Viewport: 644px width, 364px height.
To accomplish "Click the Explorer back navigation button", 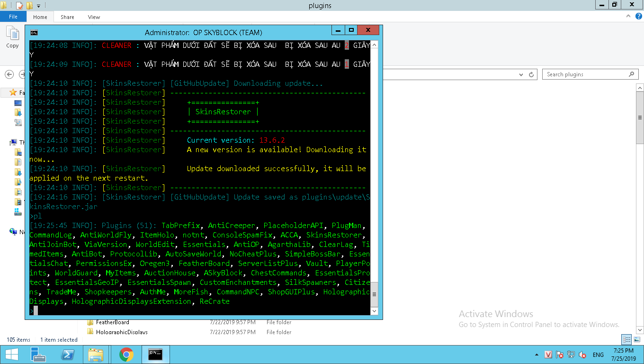I will point(9,74).
